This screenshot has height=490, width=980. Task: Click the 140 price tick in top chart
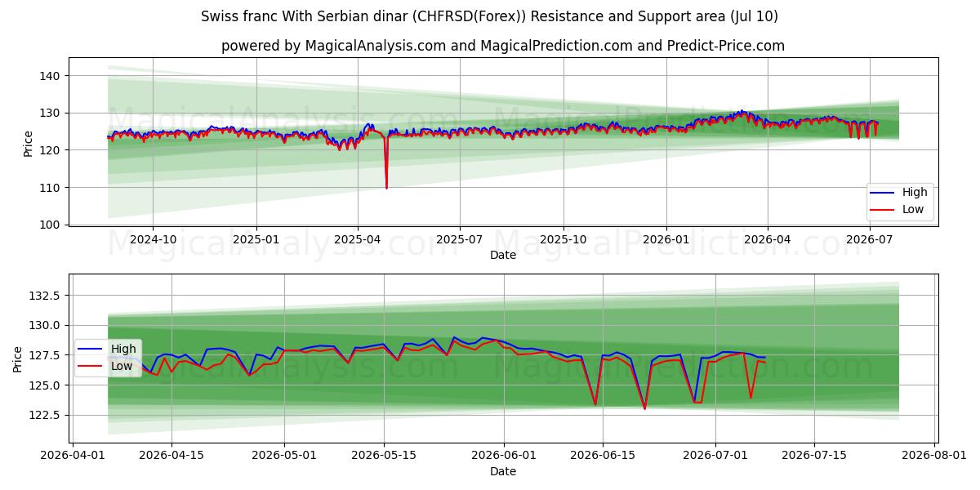[51, 76]
